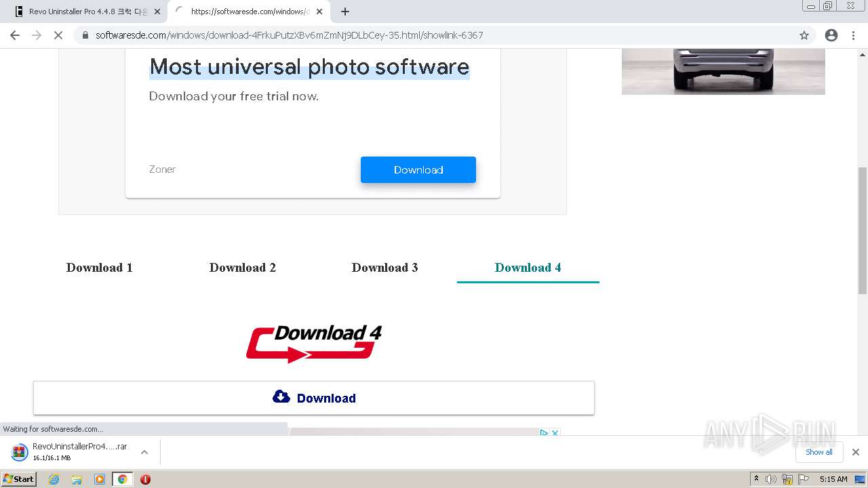Close the downloads bar
The height and width of the screenshot is (488, 868).
tap(856, 452)
